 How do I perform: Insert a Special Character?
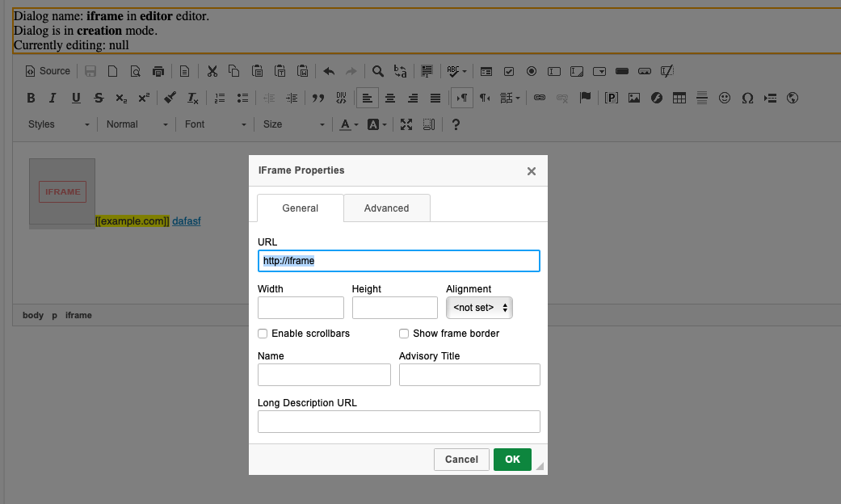click(747, 98)
